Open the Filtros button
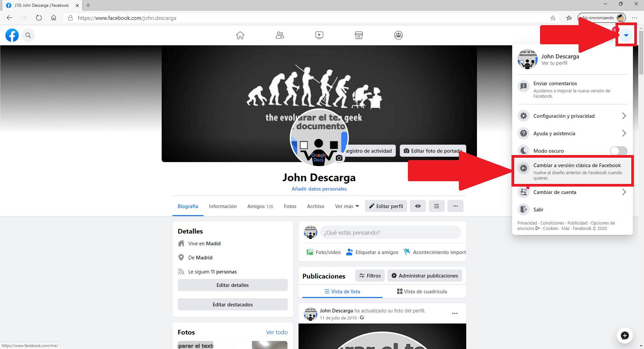 point(370,276)
